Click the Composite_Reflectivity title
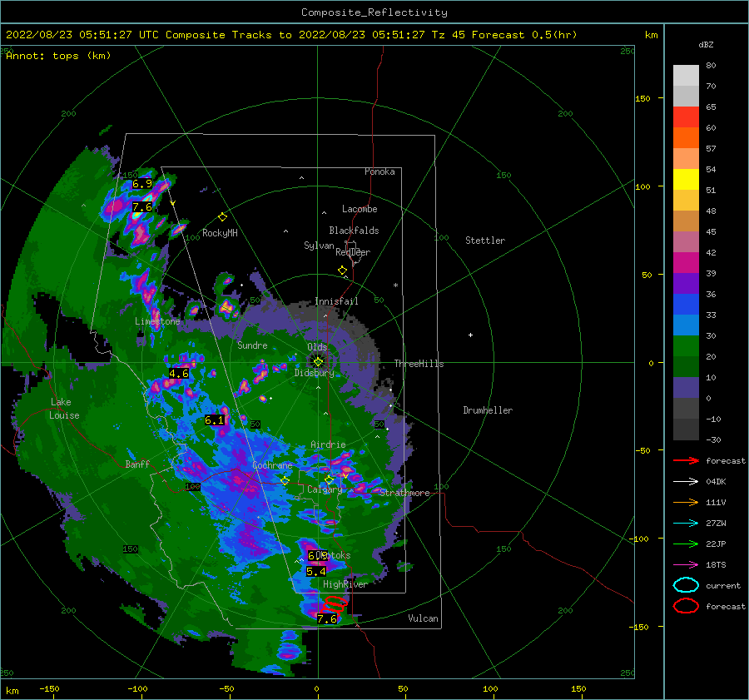The width and height of the screenshot is (749, 700). (374, 12)
